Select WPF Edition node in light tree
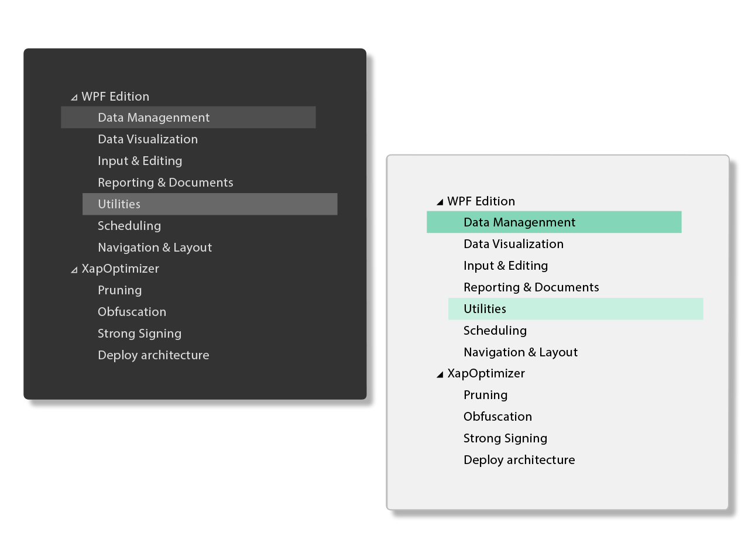This screenshot has height=560, width=755. click(481, 201)
